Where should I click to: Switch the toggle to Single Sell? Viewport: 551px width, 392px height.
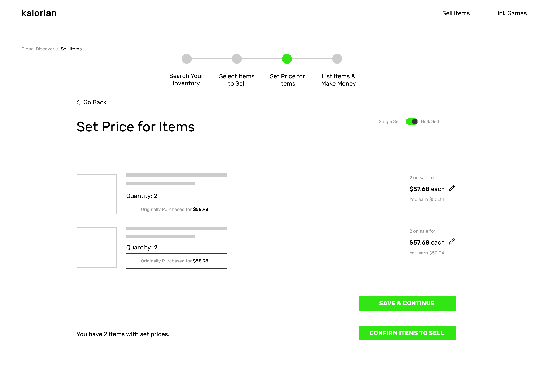pos(389,121)
